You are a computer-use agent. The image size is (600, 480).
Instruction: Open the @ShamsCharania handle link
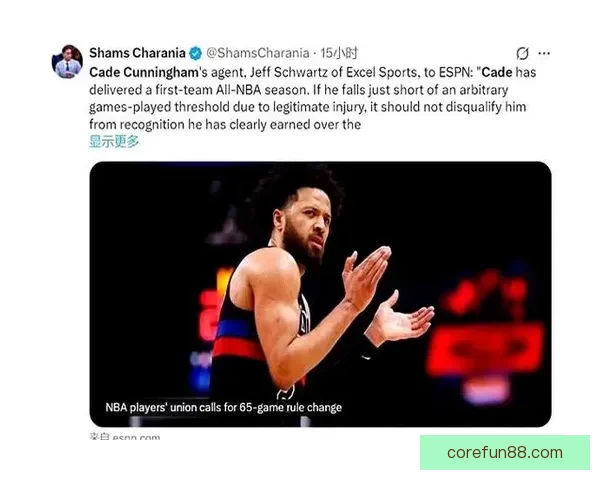point(258,53)
